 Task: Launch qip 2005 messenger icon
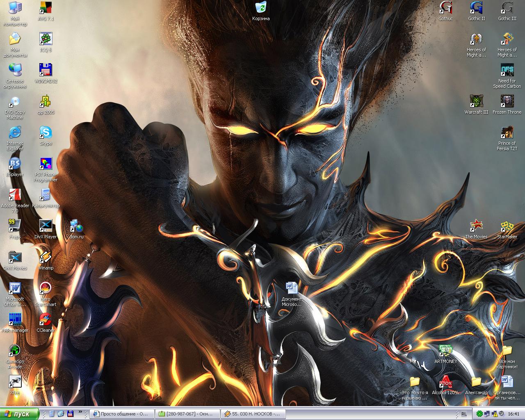[x=46, y=105]
